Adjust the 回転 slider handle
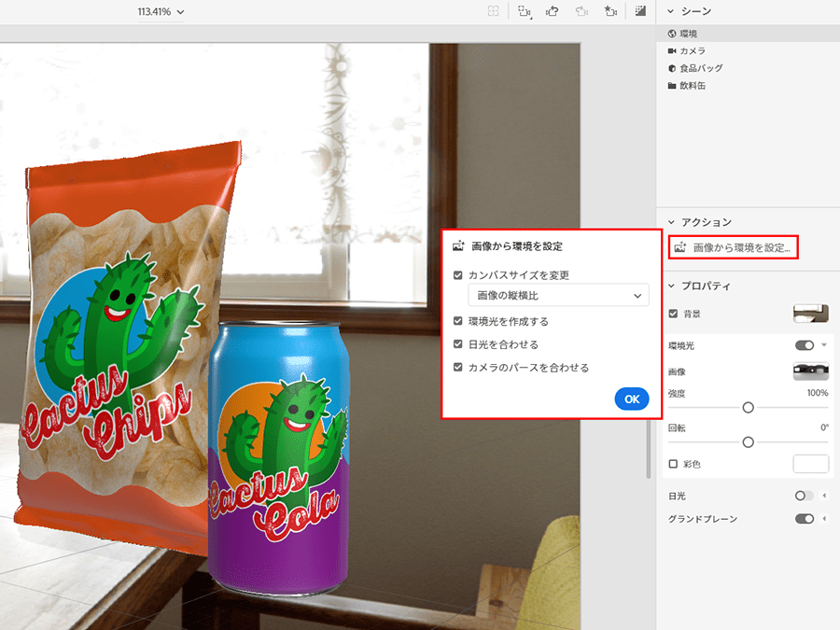This screenshot has height=630, width=840. [749, 442]
